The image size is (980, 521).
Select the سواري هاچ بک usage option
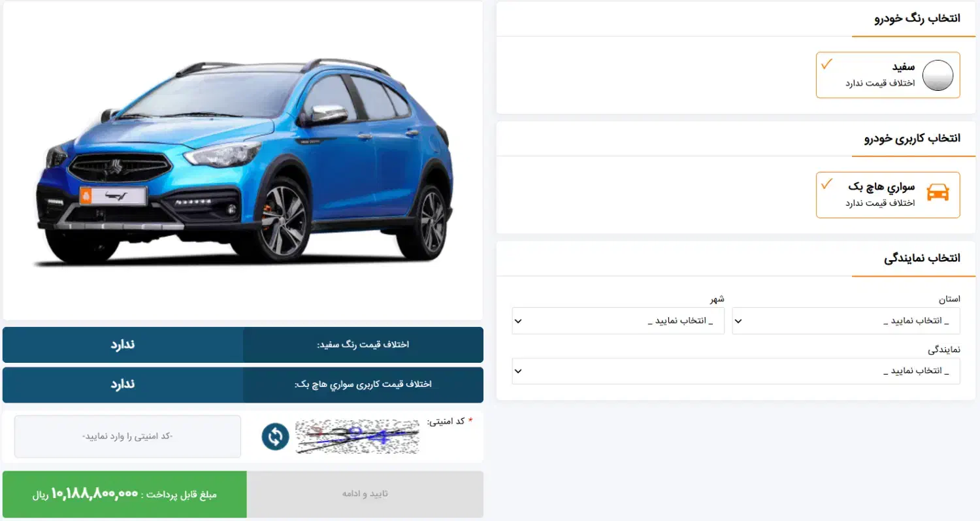click(888, 195)
